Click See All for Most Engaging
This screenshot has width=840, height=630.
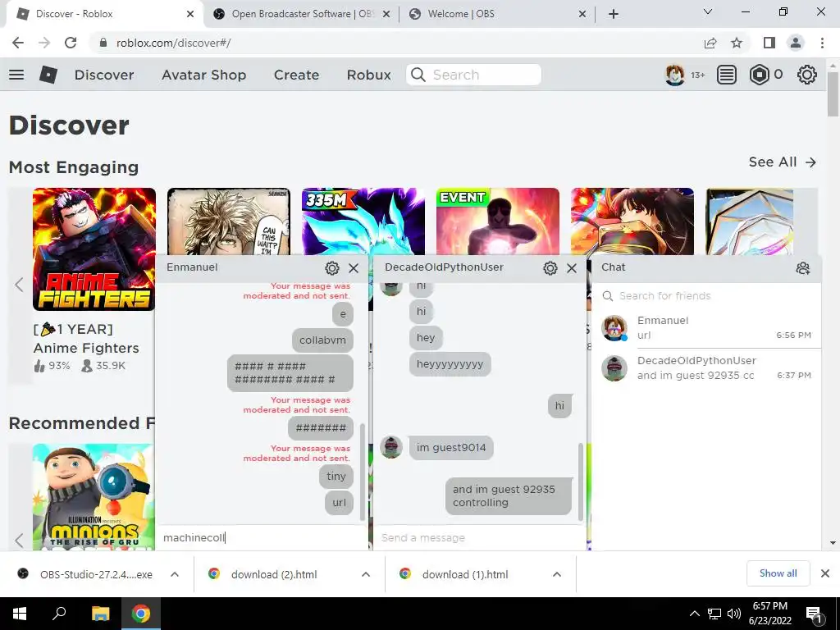(x=782, y=162)
